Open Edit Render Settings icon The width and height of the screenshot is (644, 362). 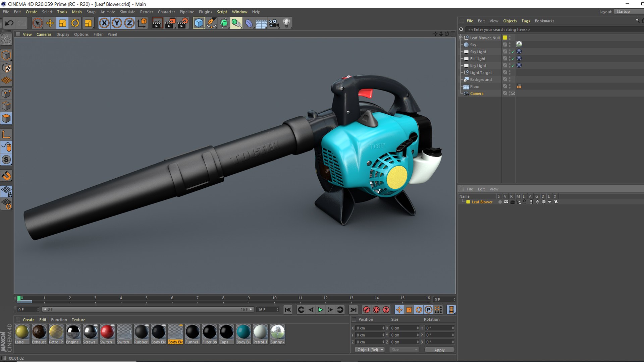(183, 23)
